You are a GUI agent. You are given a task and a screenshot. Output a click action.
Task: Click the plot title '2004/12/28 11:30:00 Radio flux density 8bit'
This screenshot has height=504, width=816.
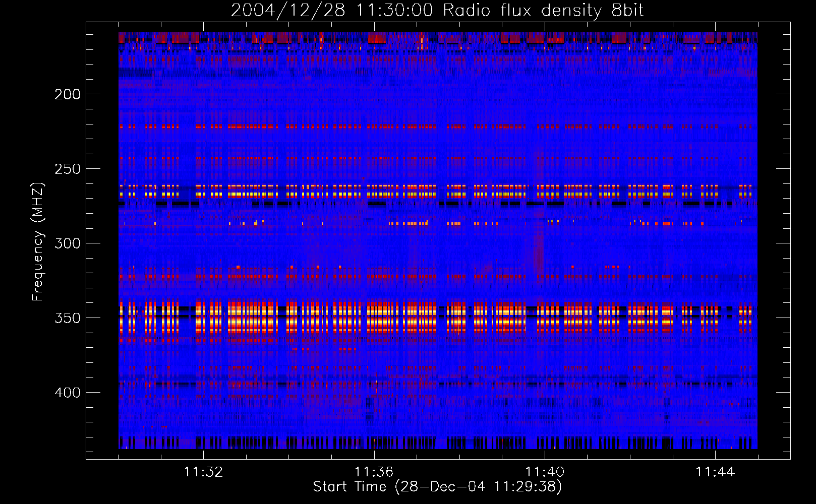click(x=437, y=11)
